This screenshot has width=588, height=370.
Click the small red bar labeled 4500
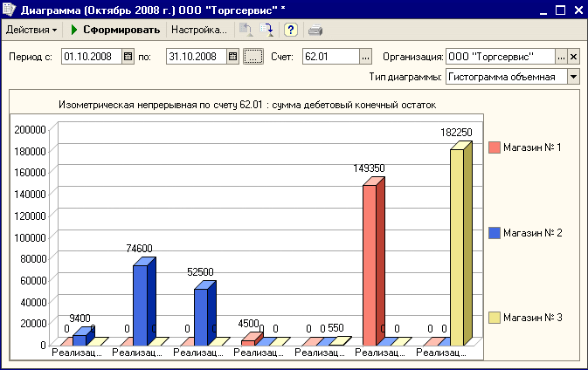252,339
